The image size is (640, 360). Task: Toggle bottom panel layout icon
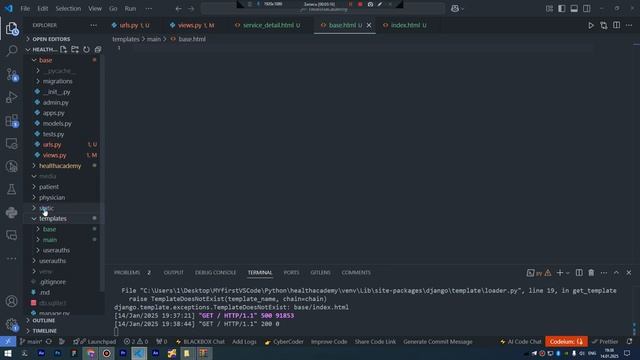point(574,9)
